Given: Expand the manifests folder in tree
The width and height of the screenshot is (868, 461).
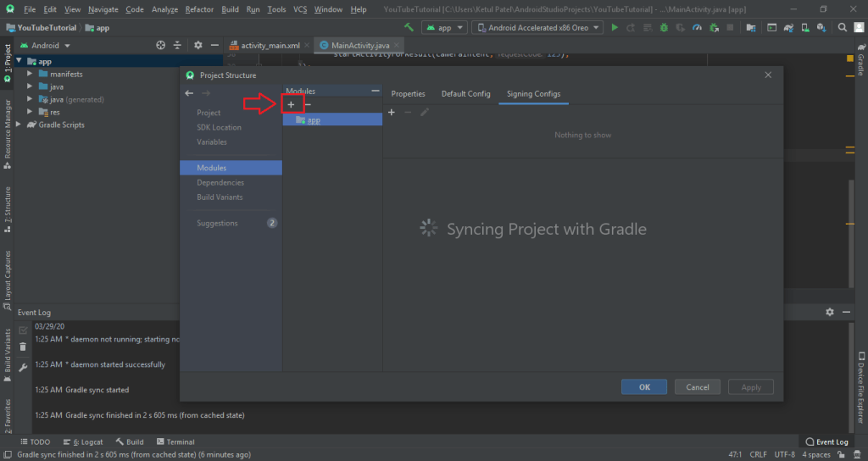Looking at the screenshot, I should (30, 74).
